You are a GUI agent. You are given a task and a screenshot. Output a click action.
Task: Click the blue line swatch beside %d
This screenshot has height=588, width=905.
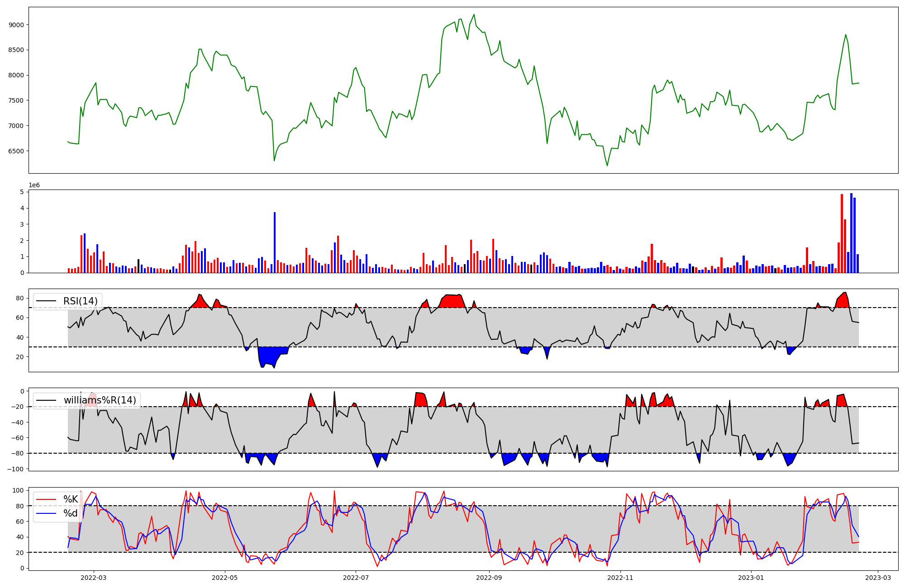tap(46, 513)
